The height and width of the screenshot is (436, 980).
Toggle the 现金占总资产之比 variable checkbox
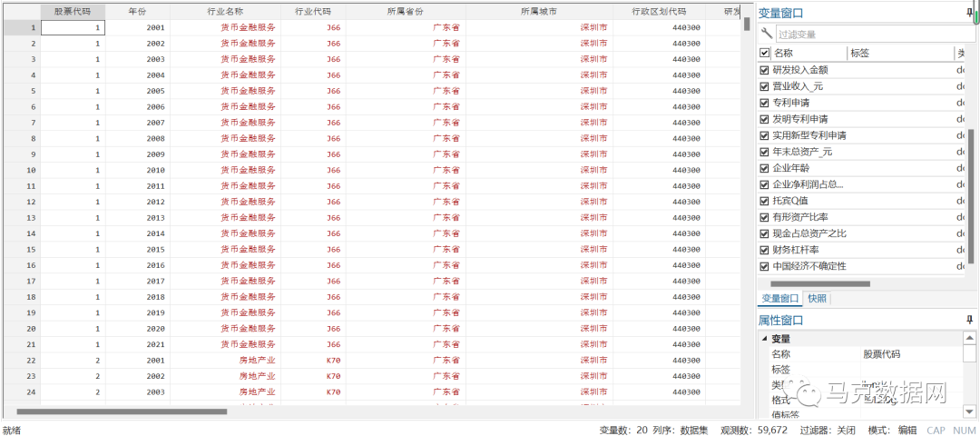[764, 233]
